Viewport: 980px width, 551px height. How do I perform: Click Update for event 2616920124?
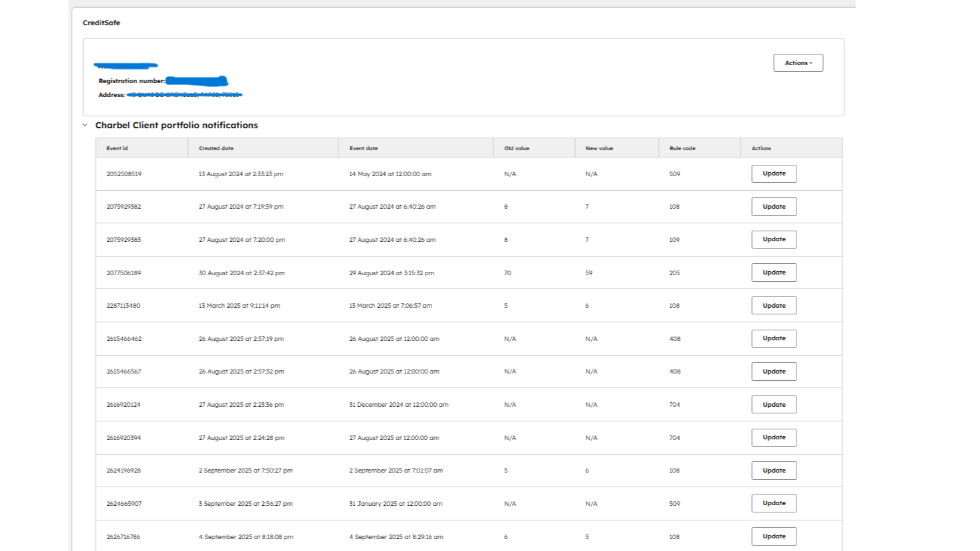[x=774, y=405]
